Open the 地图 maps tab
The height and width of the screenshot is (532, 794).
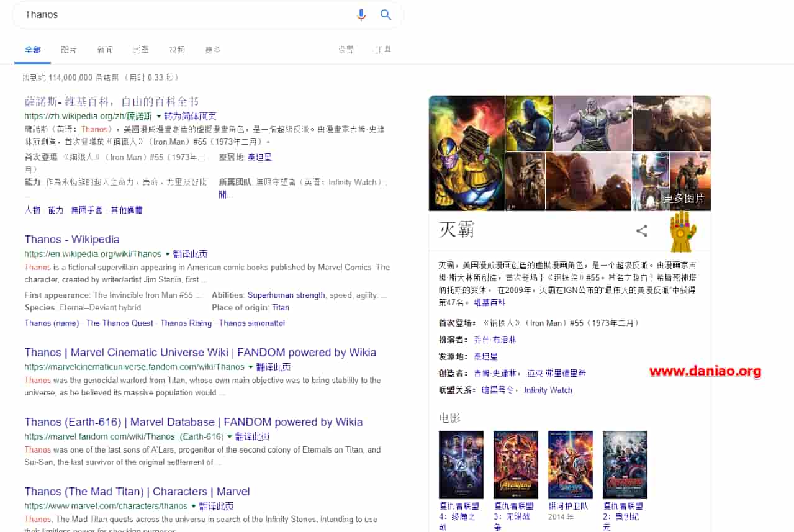(141, 50)
